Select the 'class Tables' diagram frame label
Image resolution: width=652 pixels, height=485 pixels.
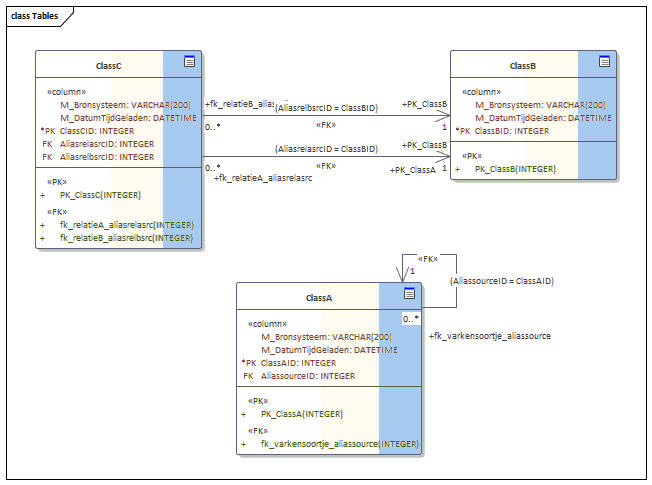[x=34, y=16]
